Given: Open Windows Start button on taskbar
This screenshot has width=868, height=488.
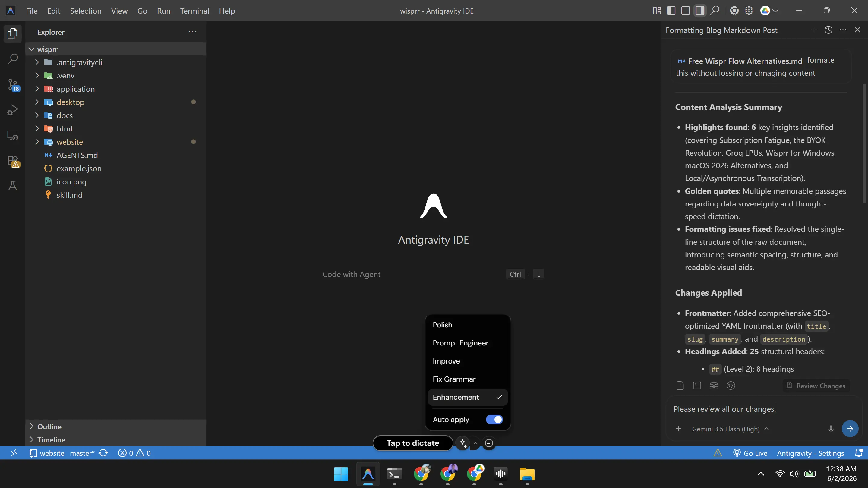Looking at the screenshot, I should tap(341, 474).
